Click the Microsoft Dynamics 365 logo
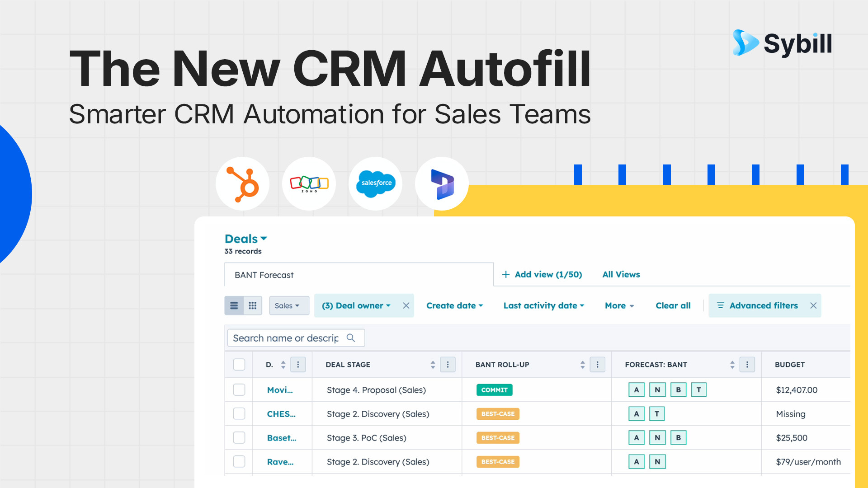 tap(442, 184)
